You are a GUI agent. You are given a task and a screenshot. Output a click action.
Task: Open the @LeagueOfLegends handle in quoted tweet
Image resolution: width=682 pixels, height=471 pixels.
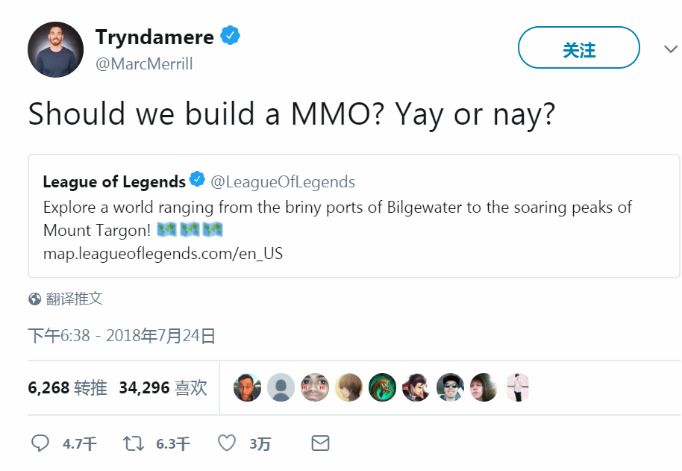(x=283, y=182)
